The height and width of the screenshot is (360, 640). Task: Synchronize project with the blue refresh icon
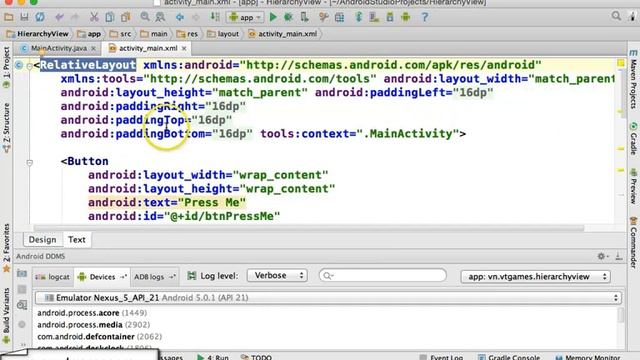coord(40,17)
